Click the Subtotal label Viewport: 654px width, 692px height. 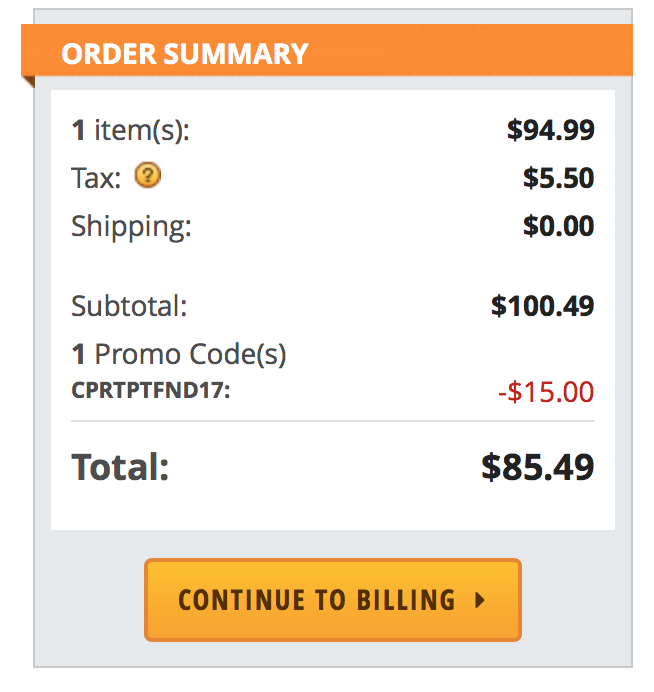point(129,306)
